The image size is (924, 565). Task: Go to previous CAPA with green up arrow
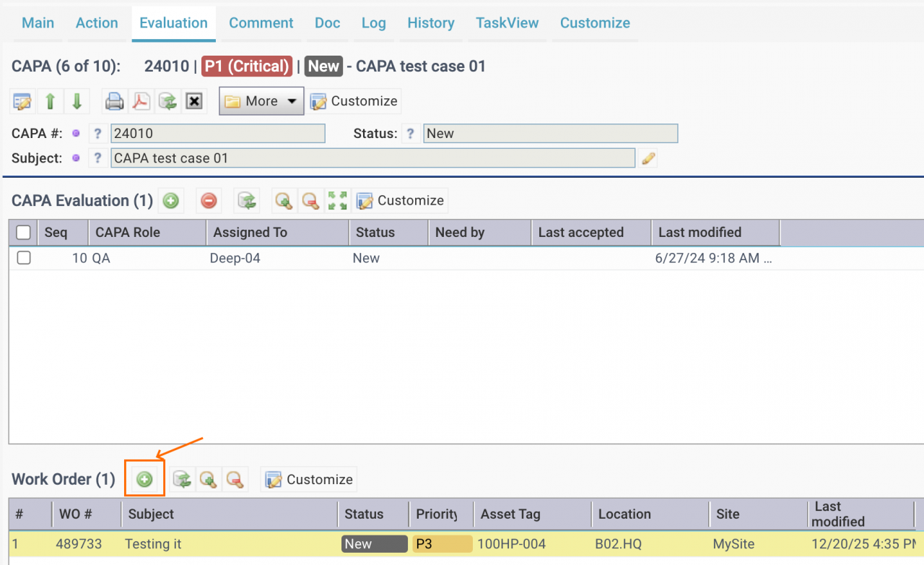pos(50,101)
